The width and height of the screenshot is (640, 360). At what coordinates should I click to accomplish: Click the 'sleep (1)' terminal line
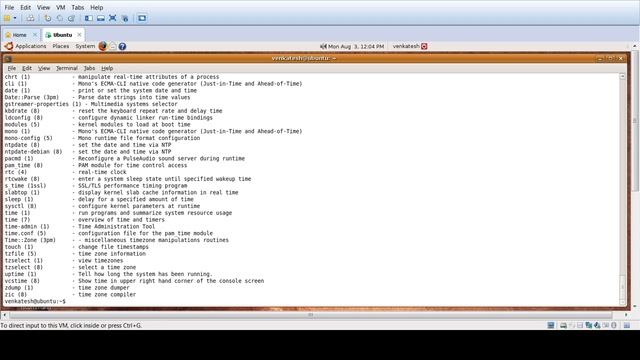(x=99, y=200)
